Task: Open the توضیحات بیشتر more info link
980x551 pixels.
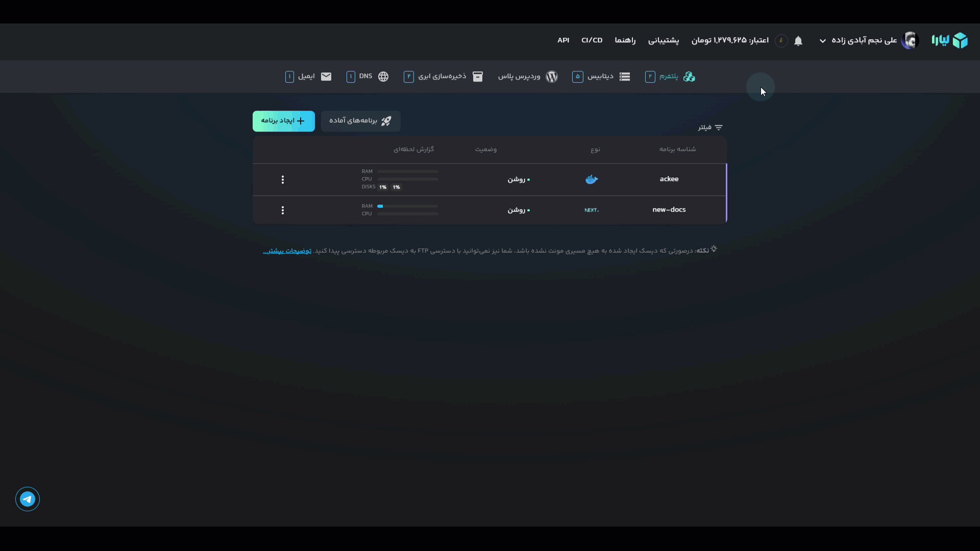Action: point(287,251)
